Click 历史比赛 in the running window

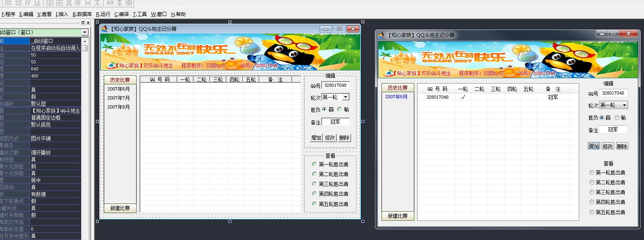[397, 88]
